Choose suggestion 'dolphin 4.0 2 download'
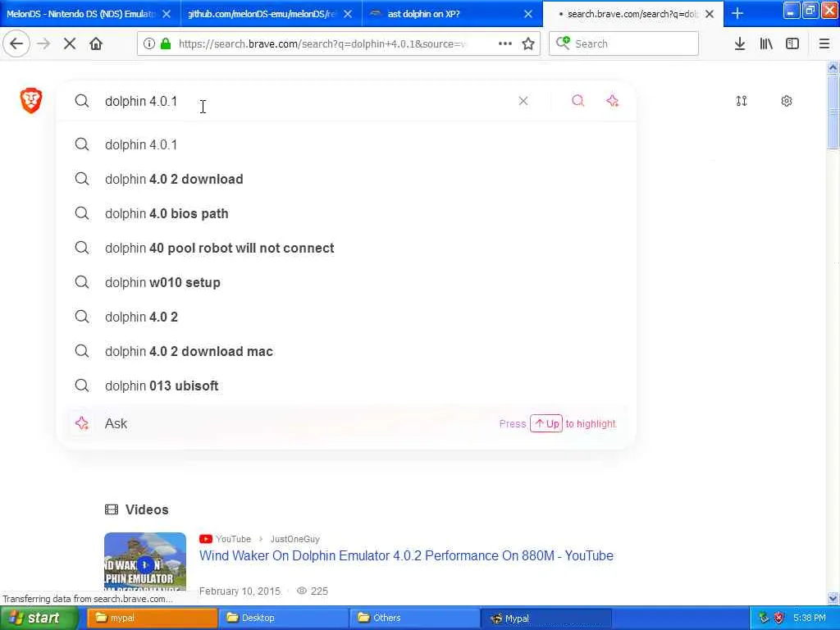The width and height of the screenshot is (840, 630). tap(346, 179)
